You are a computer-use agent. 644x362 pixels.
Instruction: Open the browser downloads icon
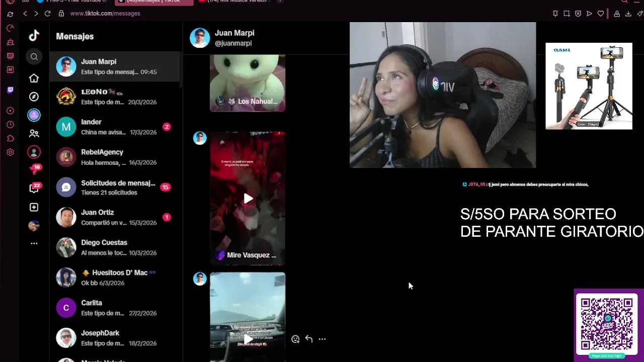coord(628,14)
